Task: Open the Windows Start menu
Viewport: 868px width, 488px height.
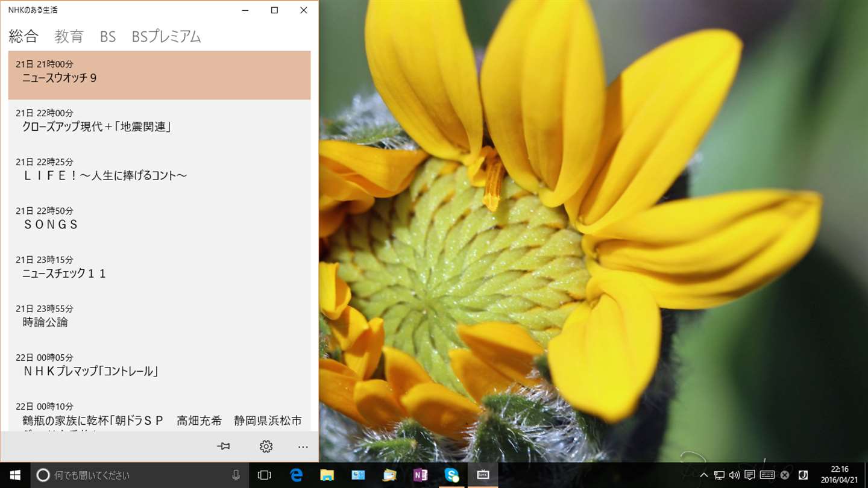Action: point(14,475)
